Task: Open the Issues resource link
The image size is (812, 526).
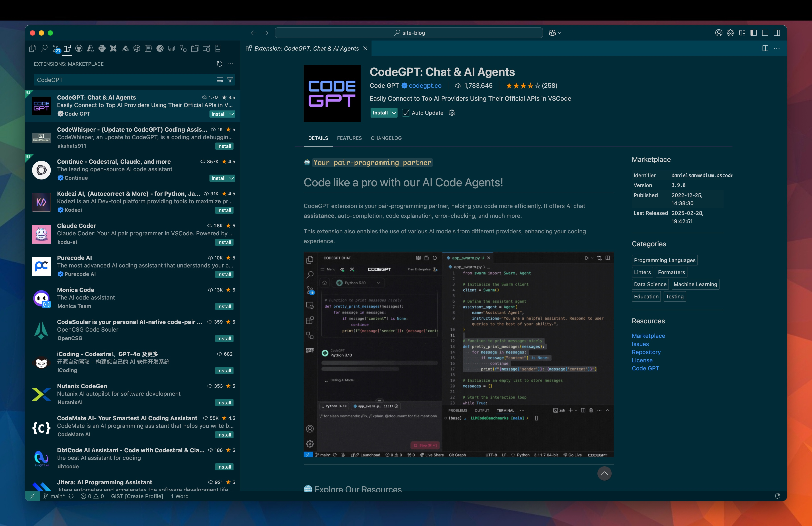Action: point(640,344)
